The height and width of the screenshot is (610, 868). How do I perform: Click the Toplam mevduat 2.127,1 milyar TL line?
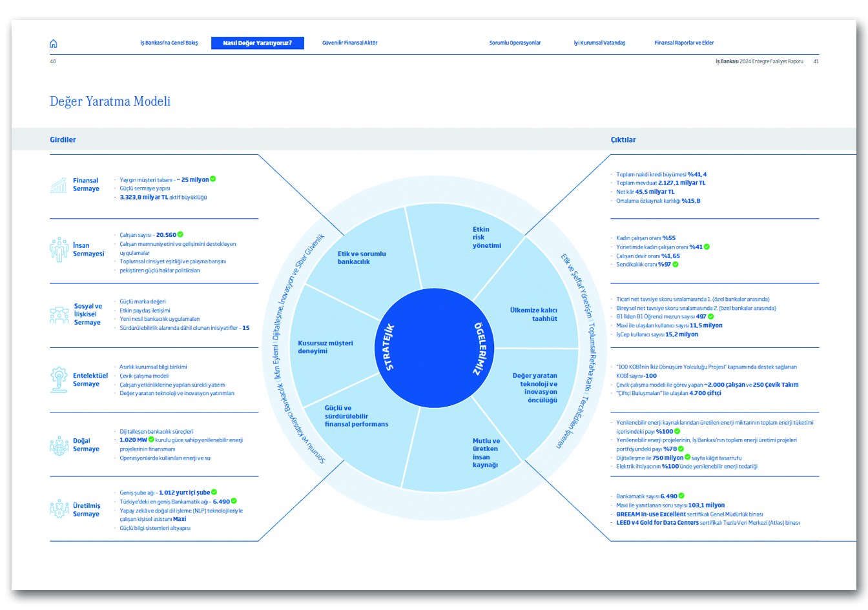tap(661, 183)
